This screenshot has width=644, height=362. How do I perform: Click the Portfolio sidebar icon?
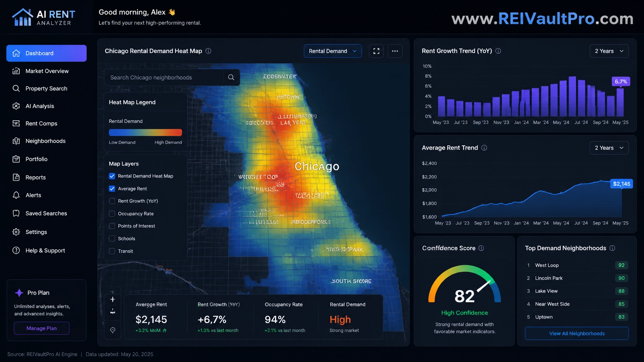(x=16, y=159)
